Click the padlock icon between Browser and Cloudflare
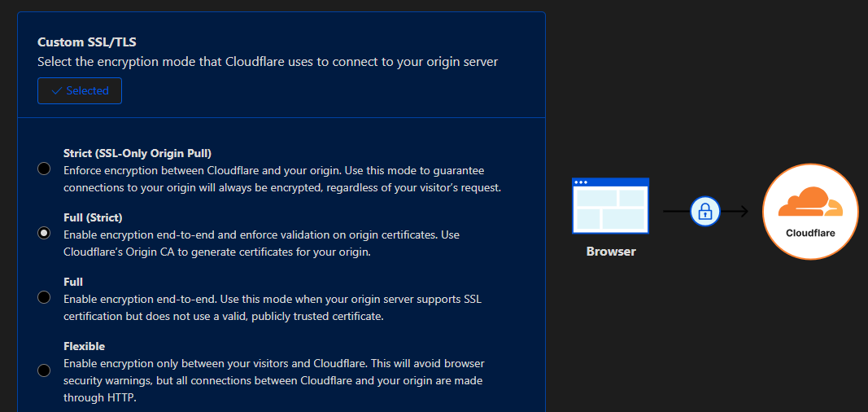The image size is (868, 412). 704,211
